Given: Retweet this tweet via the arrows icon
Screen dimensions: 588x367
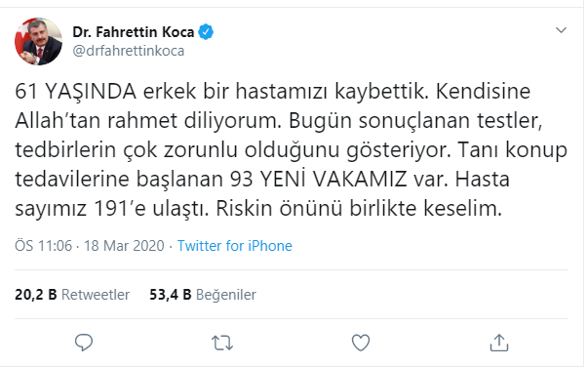Looking at the screenshot, I should pyautogui.click(x=222, y=343).
